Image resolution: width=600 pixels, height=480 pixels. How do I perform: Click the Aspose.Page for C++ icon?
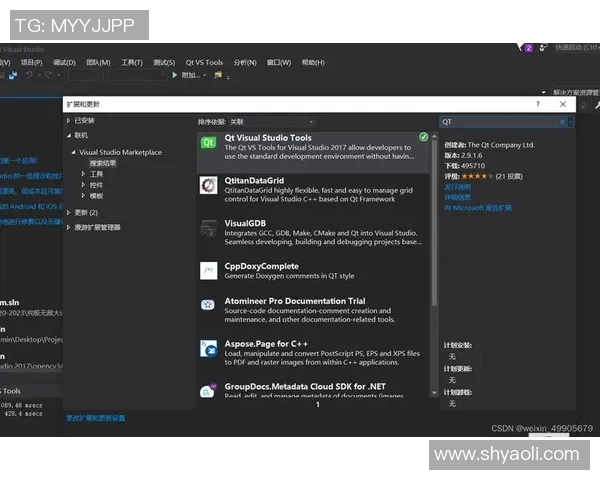click(x=208, y=347)
